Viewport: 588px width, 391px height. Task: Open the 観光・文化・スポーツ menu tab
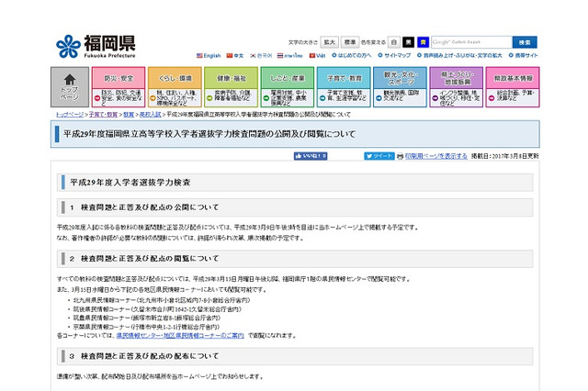pyautogui.click(x=400, y=78)
